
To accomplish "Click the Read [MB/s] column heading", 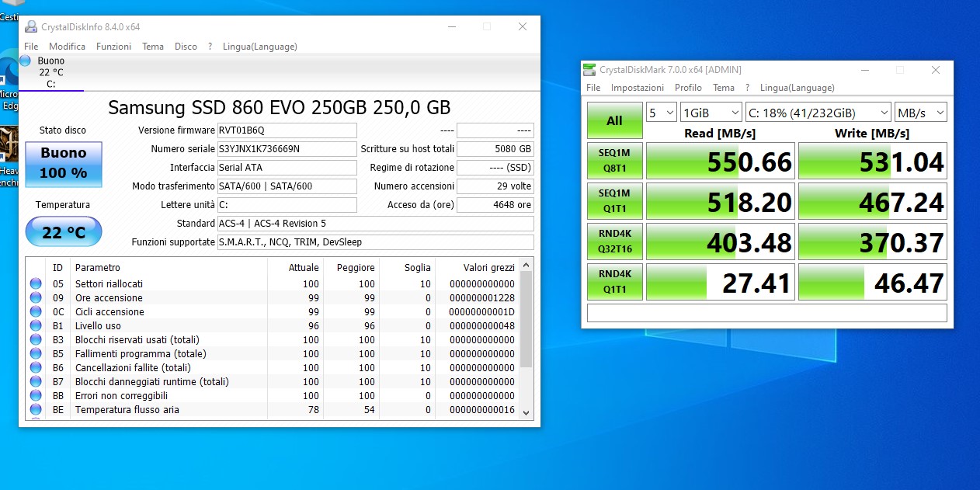I will coord(720,133).
